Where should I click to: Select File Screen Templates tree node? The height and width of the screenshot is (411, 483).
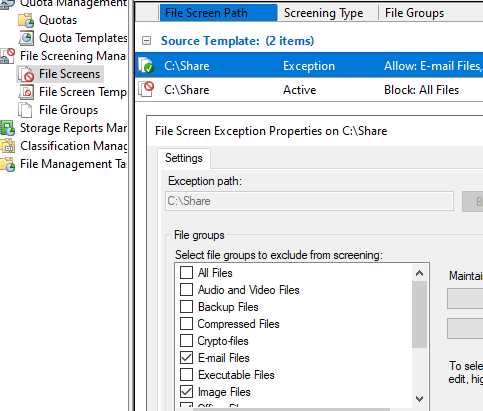coord(83,92)
